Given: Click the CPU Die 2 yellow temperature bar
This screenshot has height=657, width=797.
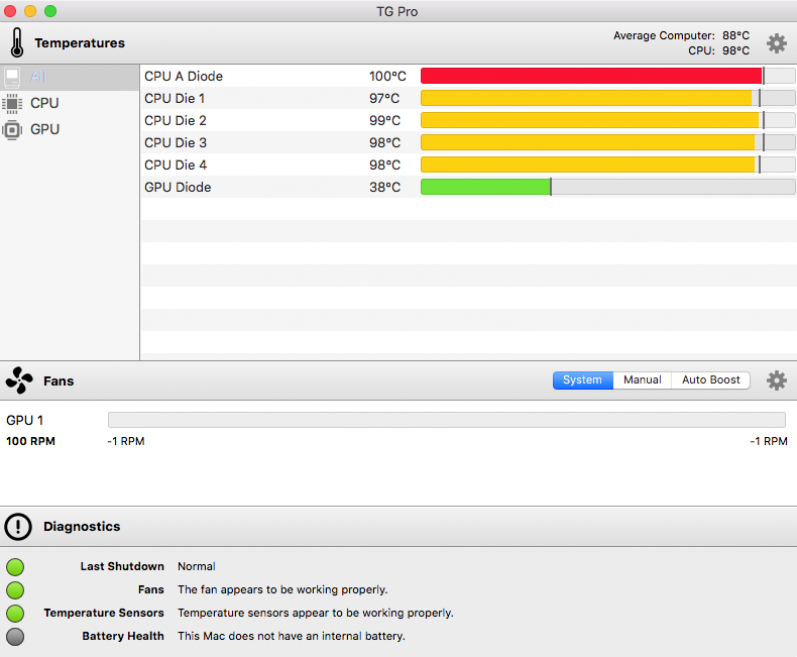Looking at the screenshot, I should pos(590,120).
